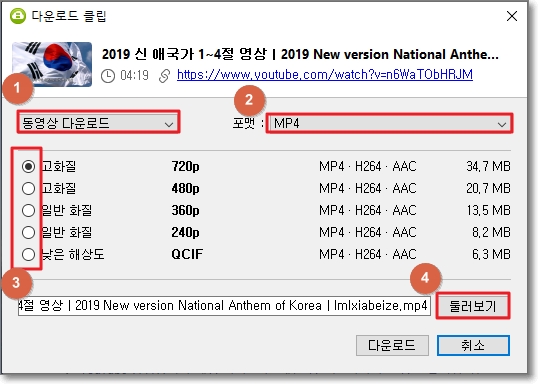Open the MP4 format dropdown
Viewport: 538px width, 384px height.
(x=390, y=123)
